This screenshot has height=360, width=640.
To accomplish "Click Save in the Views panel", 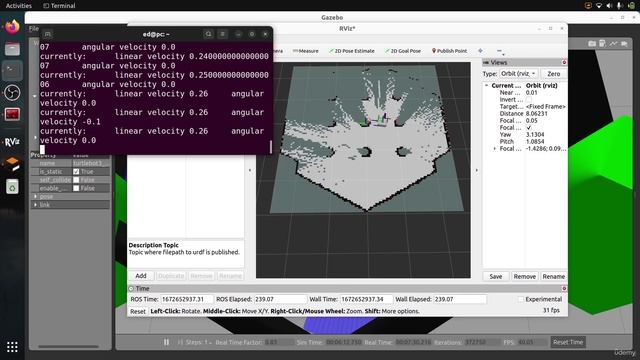I will (496, 276).
